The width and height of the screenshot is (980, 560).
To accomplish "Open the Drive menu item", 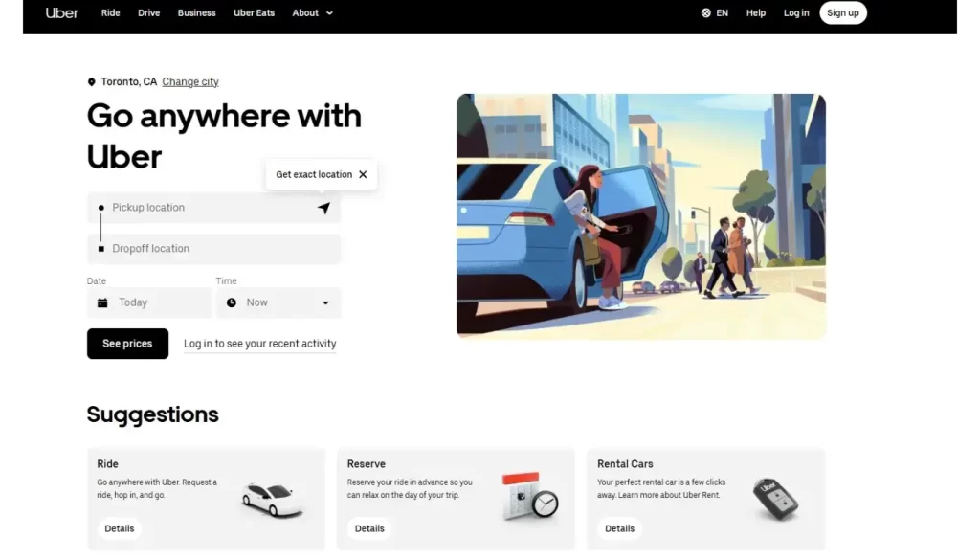I will click(x=148, y=12).
